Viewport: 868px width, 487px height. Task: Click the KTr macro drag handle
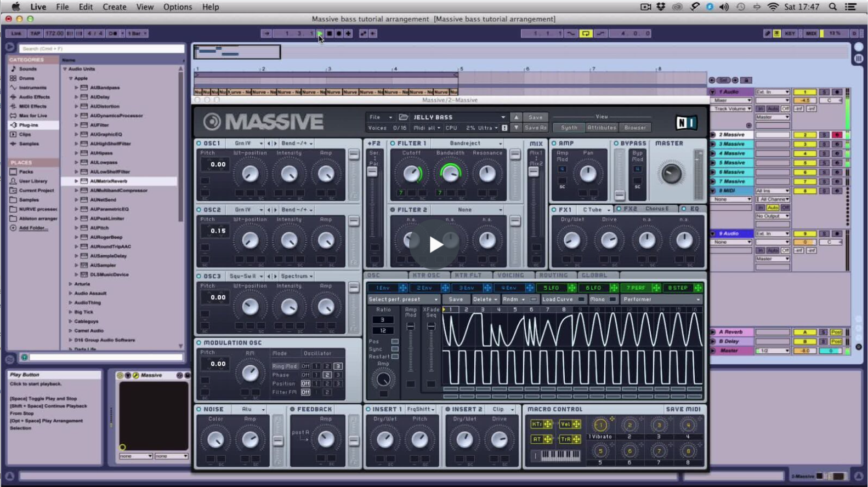[548, 424]
